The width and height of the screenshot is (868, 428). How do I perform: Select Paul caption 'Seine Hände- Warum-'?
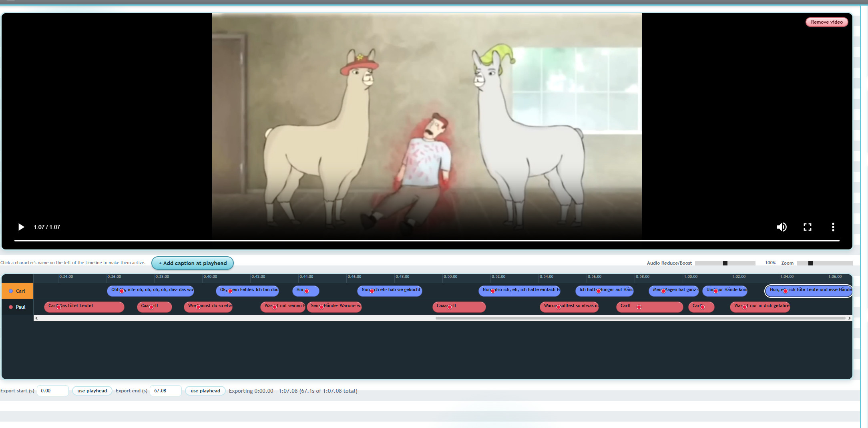coord(334,307)
